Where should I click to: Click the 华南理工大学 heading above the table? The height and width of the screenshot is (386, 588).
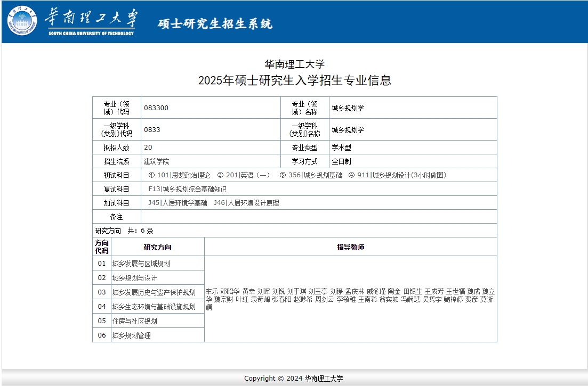pyautogui.click(x=295, y=64)
